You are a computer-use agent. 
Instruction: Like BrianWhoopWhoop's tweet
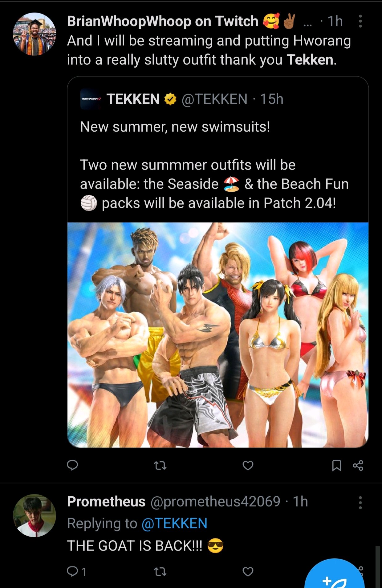click(248, 466)
